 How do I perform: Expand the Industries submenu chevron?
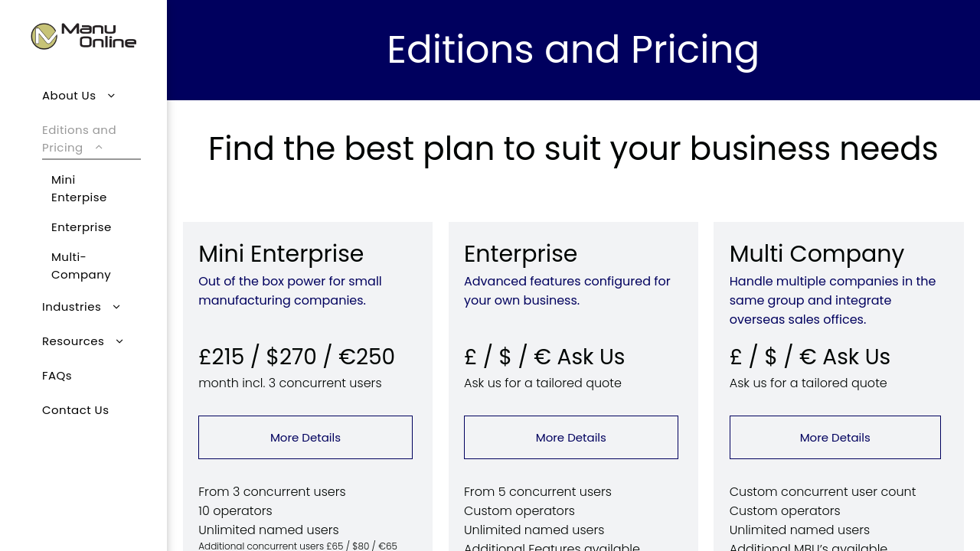coord(116,307)
